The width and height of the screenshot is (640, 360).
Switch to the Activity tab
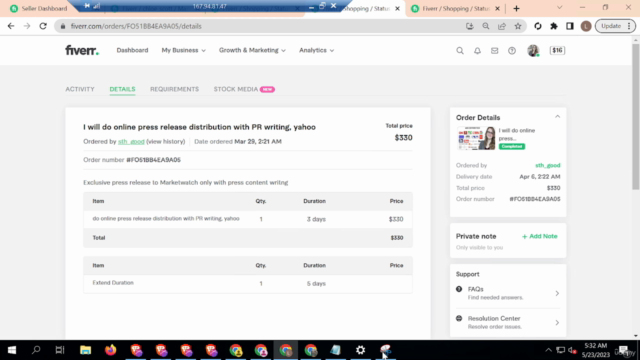[x=80, y=89]
